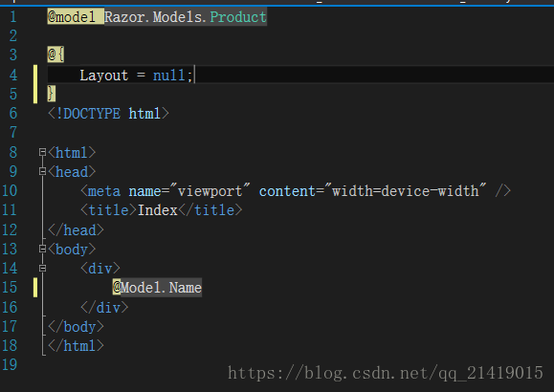Click the Layout identifier on line 4
Screen dimensions: 554x392
104,76
